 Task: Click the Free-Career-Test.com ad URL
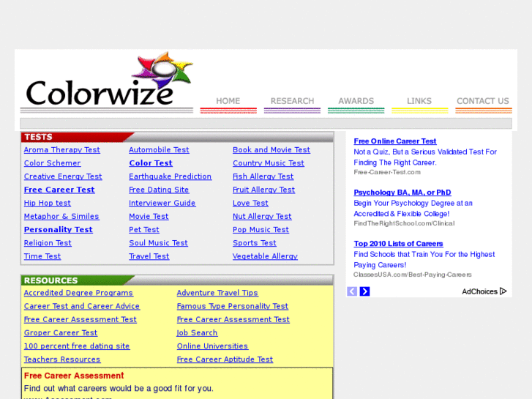[387, 172]
